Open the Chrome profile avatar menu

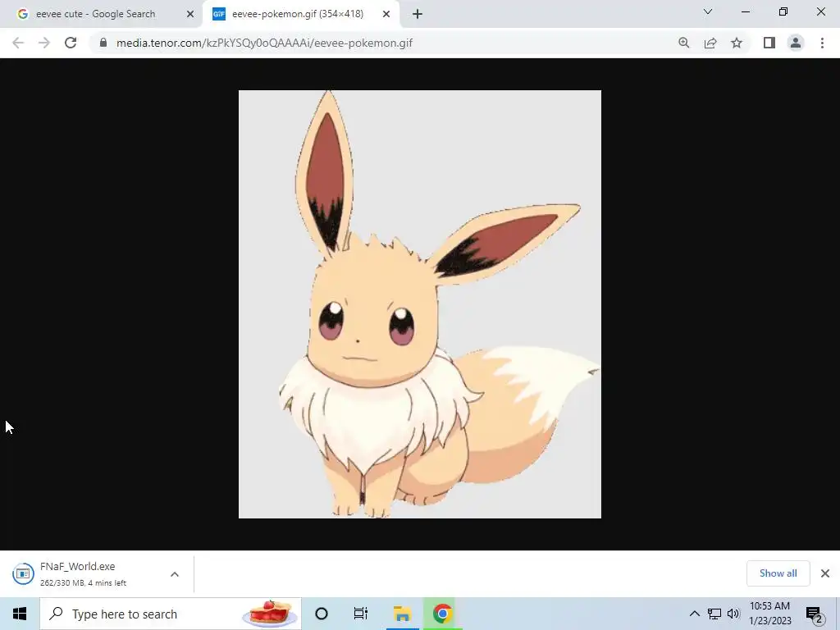coord(796,43)
